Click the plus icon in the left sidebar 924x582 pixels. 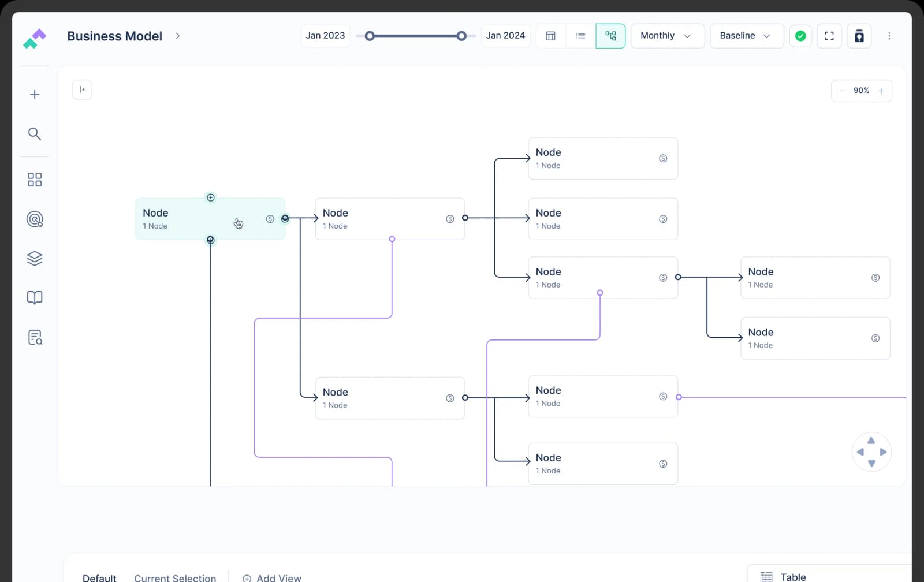click(x=35, y=95)
